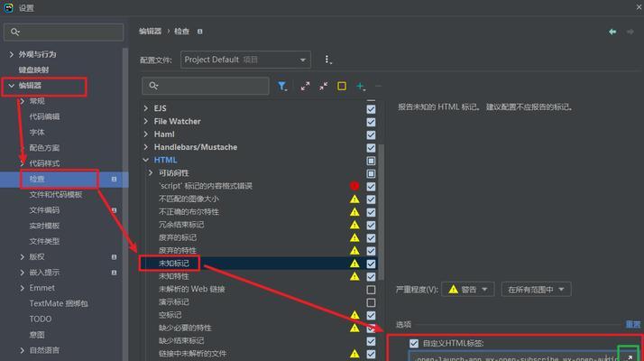Click the app logo in title bar

point(9,8)
